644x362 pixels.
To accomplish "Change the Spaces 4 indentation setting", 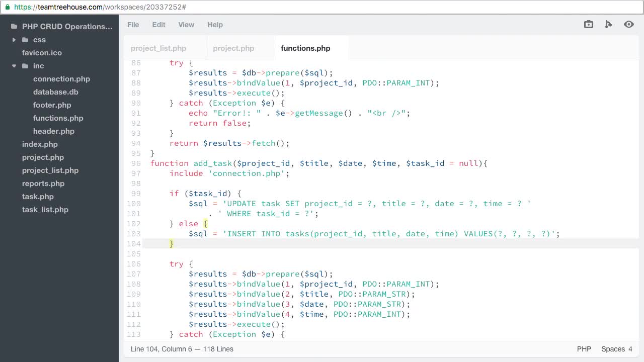I will coord(617,349).
